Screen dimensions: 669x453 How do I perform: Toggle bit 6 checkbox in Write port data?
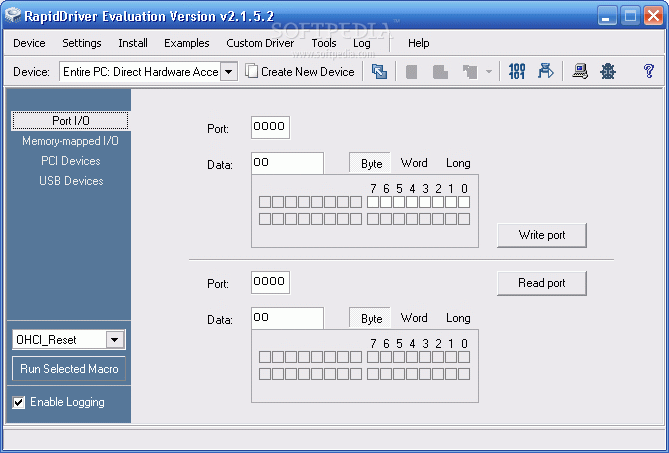coord(386,202)
